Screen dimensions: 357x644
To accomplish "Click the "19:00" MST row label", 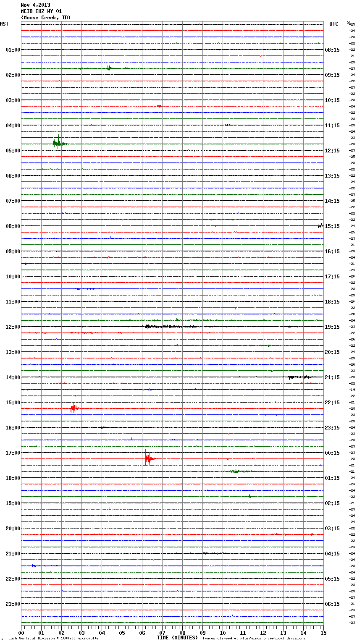I will point(13,503).
